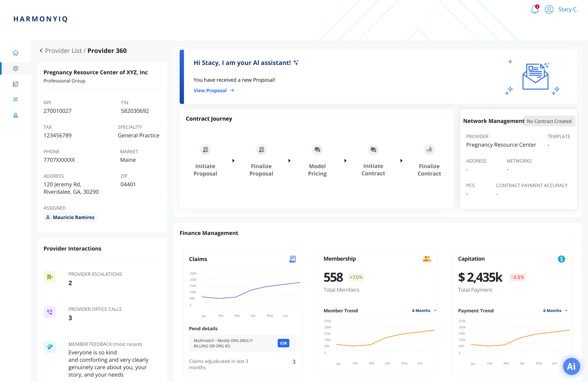Open the analytics chart icon in the sidebar

click(x=16, y=84)
